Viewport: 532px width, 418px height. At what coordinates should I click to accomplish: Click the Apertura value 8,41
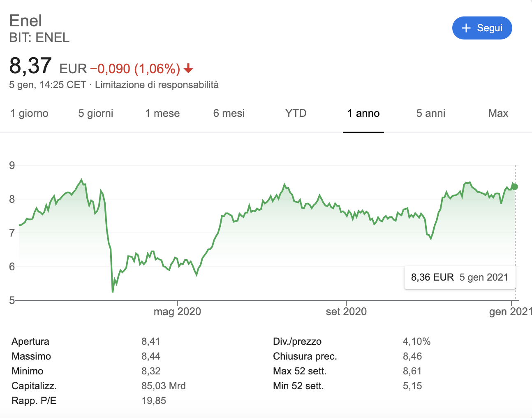click(150, 341)
